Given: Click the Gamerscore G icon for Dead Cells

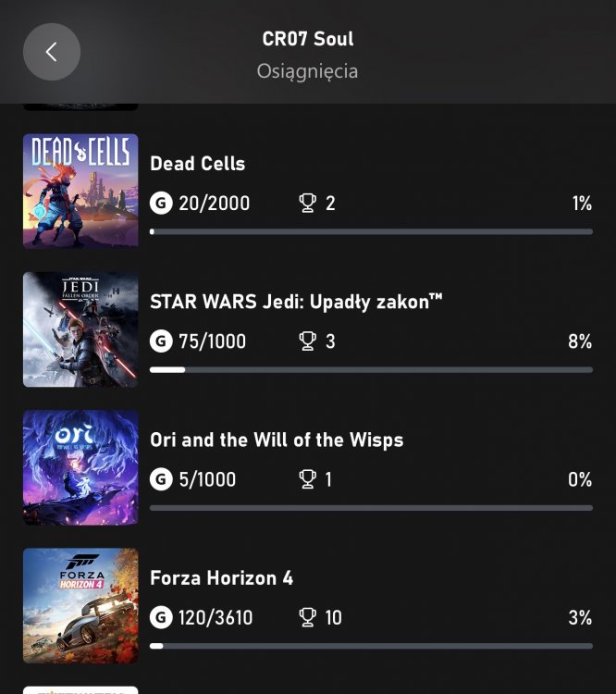Looking at the screenshot, I should (161, 203).
